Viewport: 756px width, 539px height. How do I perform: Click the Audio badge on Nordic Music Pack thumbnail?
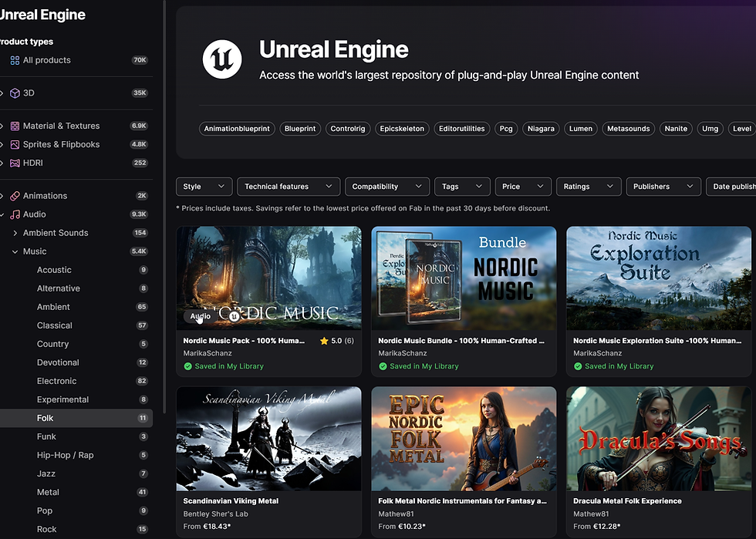pos(200,316)
